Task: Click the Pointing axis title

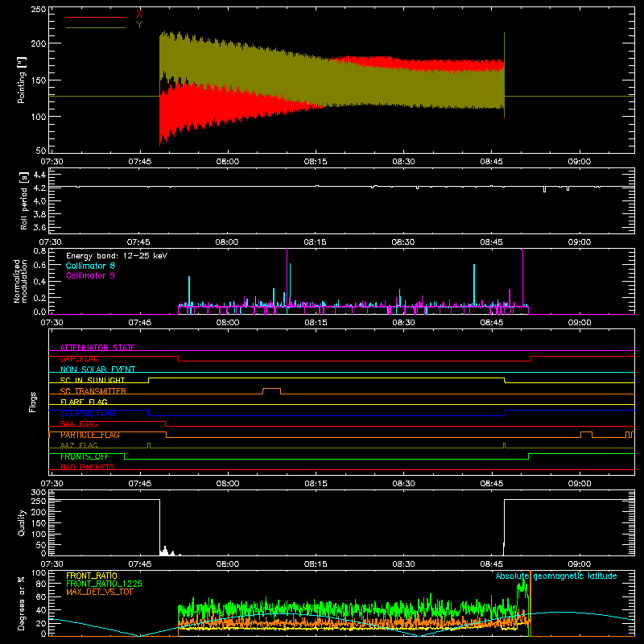Action: [x=22, y=80]
